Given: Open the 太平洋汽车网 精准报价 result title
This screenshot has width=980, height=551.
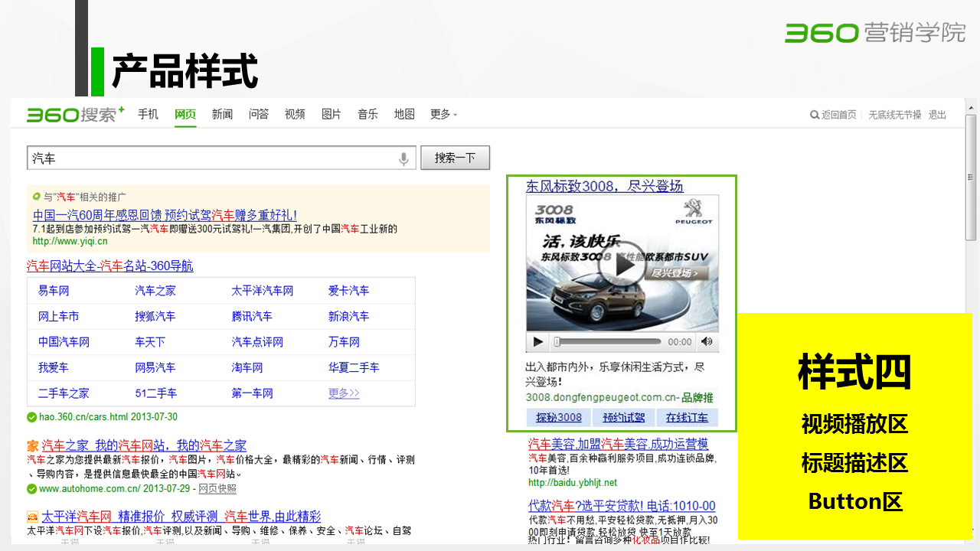Looking at the screenshot, I should pyautogui.click(x=181, y=517).
